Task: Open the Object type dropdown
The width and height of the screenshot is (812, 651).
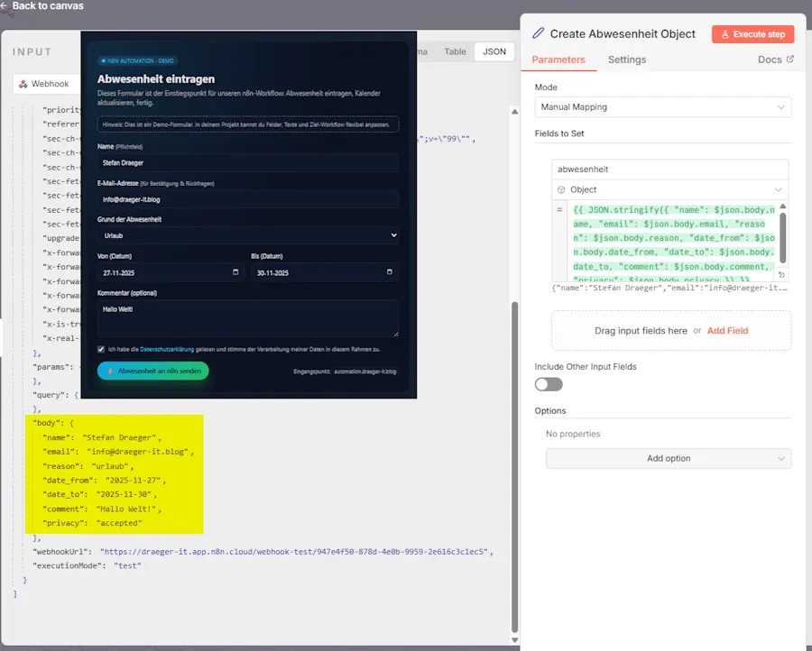Action: 669,190
